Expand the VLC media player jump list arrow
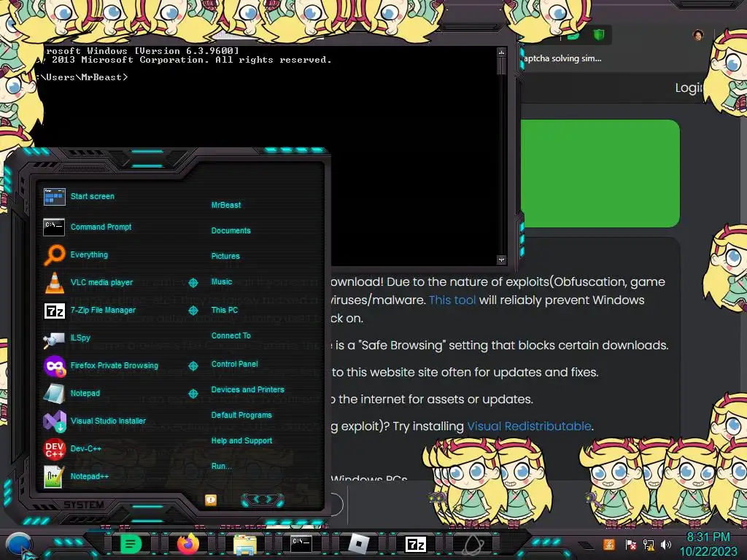747x560 pixels. 193,283
